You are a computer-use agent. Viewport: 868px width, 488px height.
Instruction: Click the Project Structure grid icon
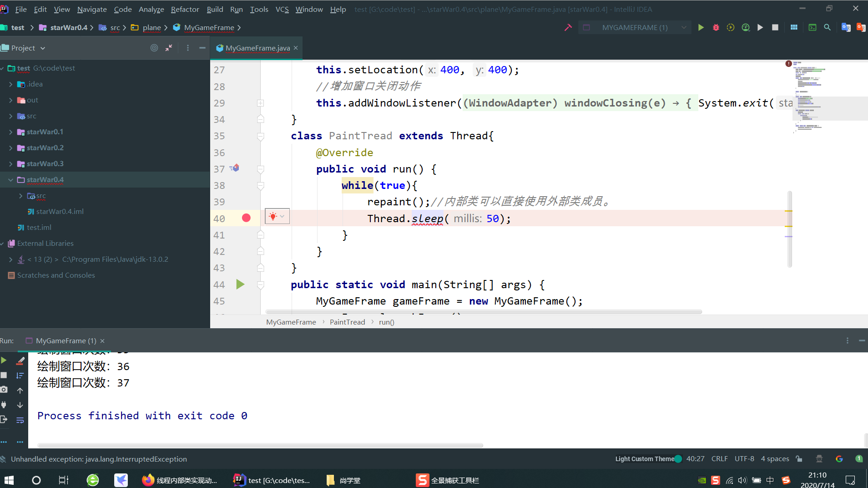click(x=794, y=27)
